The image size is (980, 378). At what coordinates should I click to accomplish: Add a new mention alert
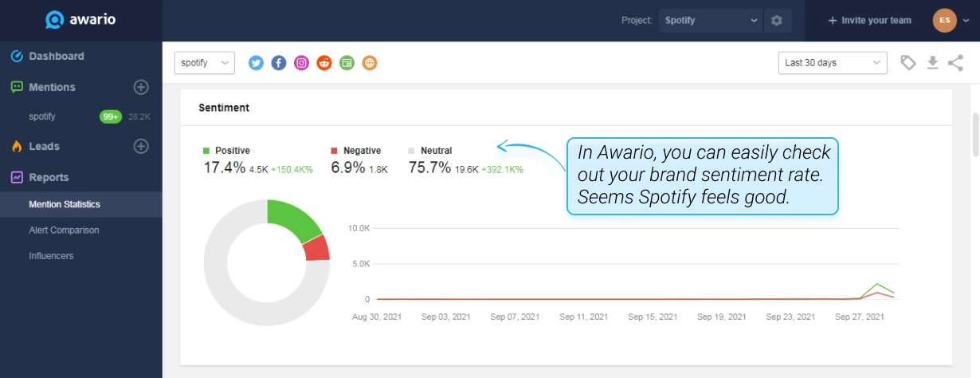(141, 87)
